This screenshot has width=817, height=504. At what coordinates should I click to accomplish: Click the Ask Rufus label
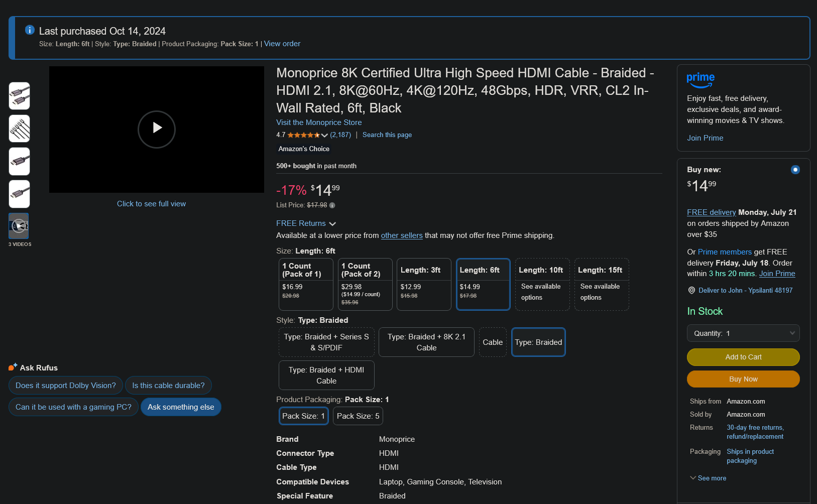click(39, 368)
